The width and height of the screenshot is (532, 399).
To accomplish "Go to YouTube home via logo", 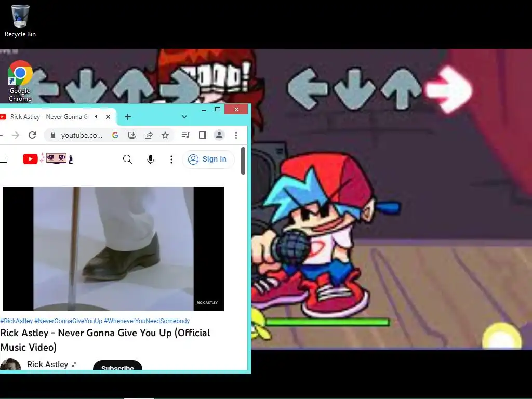I will [47, 159].
